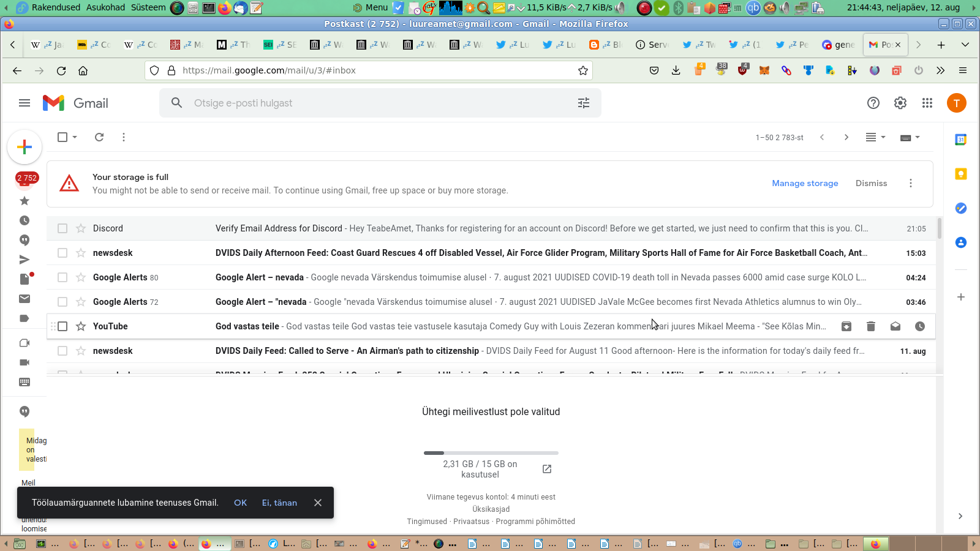The image size is (980, 551).
Task: Decline notifications with Ei, tänan
Action: pyautogui.click(x=279, y=503)
